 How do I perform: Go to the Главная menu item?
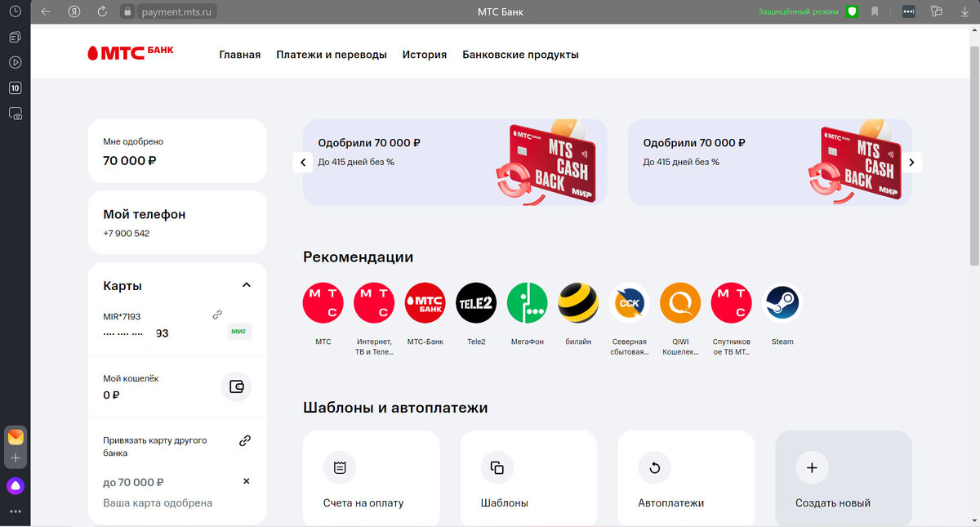click(x=240, y=55)
